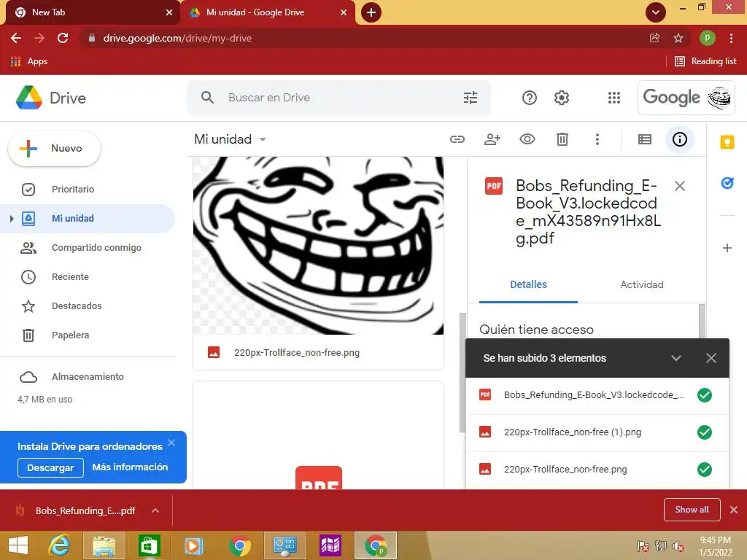The image size is (747, 560).
Task: Dismiss the Instala Drive banner
Action: [171, 443]
